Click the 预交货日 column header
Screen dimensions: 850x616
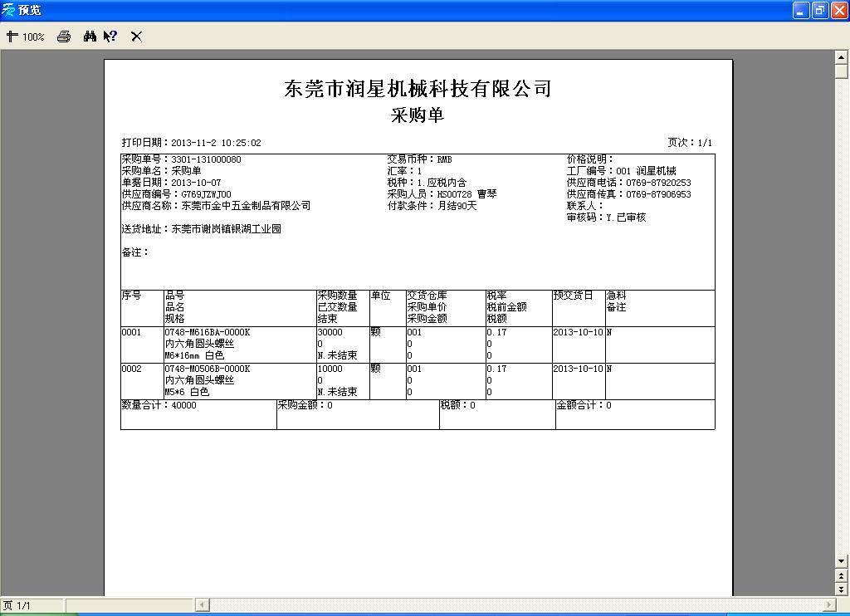[573, 296]
